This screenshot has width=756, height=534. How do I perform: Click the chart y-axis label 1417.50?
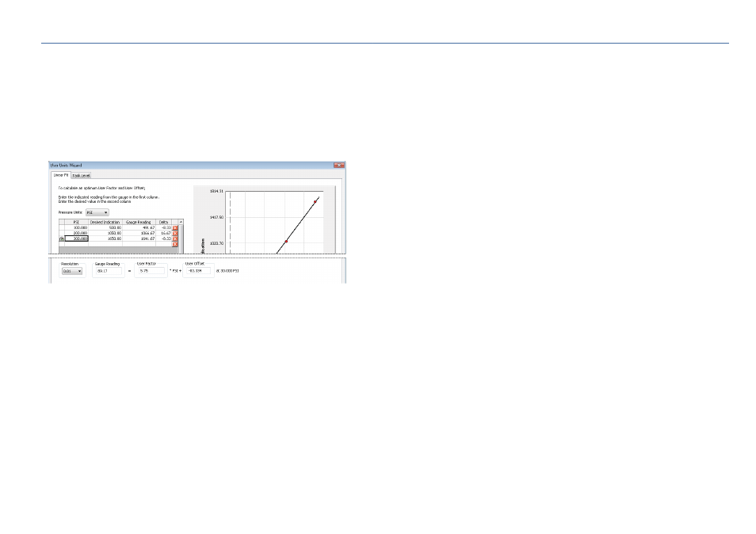216,217
